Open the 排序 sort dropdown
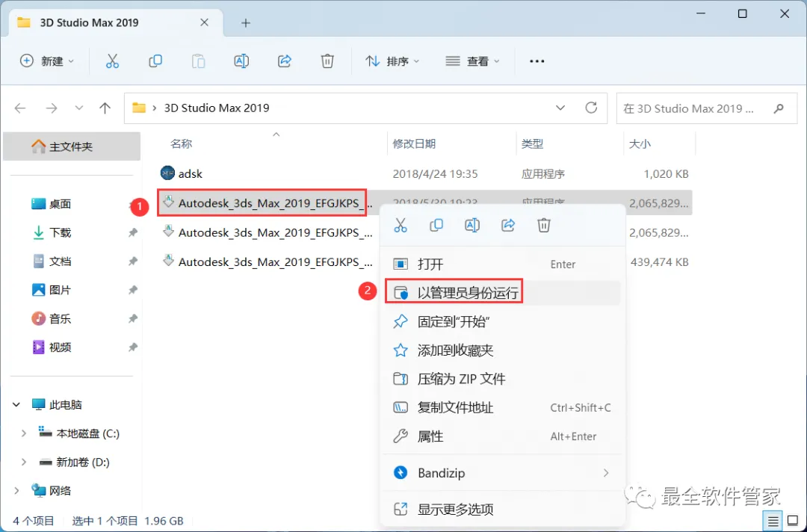The image size is (807, 532). click(x=392, y=61)
